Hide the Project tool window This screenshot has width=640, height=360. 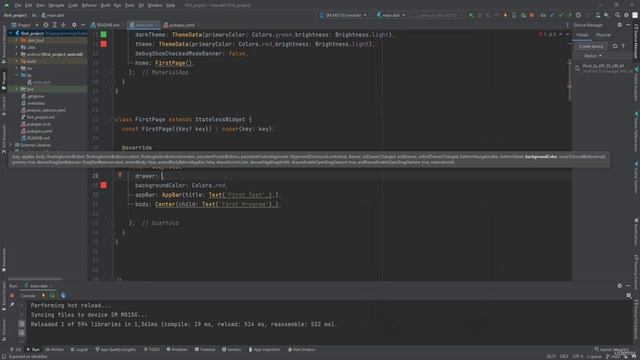83,25
